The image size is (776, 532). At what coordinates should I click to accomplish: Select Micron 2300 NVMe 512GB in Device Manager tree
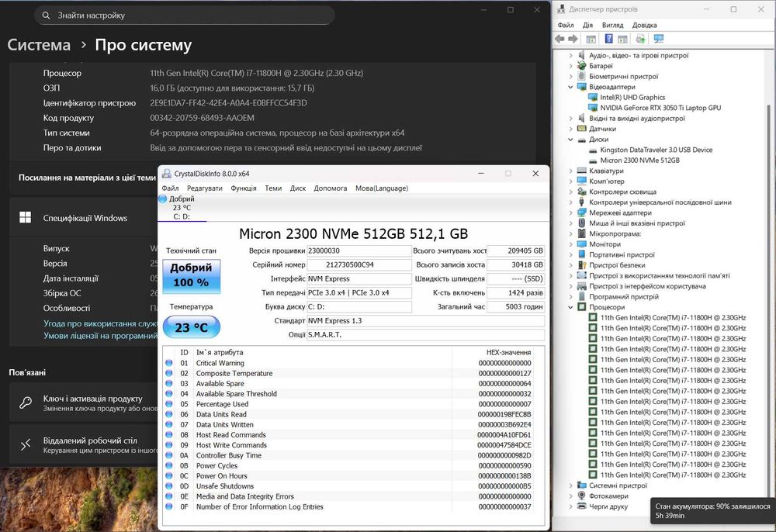pyautogui.click(x=640, y=161)
